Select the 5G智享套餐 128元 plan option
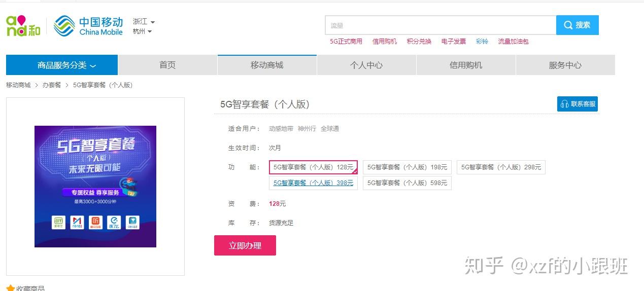This screenshot has height=291, width=644. (313, 167)
